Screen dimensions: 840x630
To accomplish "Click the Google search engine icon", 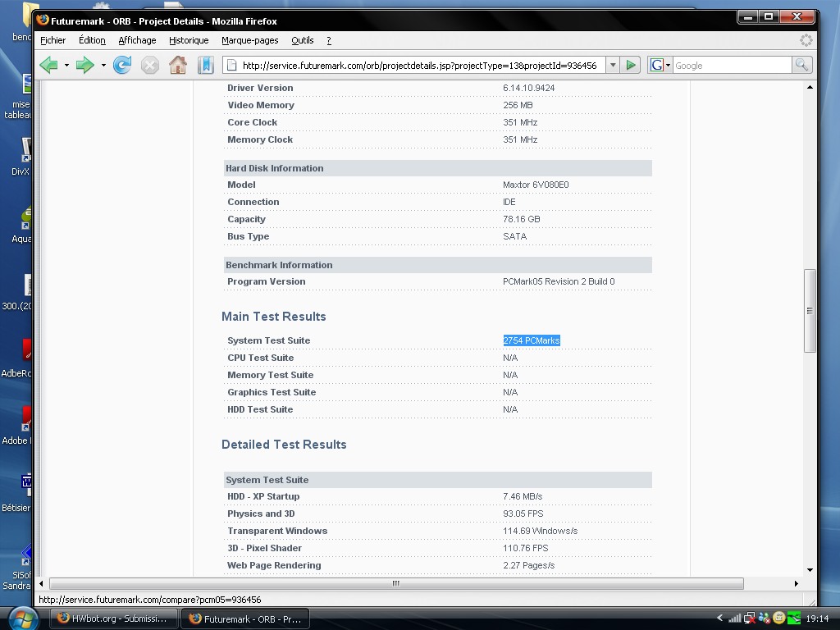I will coord(656,66).
